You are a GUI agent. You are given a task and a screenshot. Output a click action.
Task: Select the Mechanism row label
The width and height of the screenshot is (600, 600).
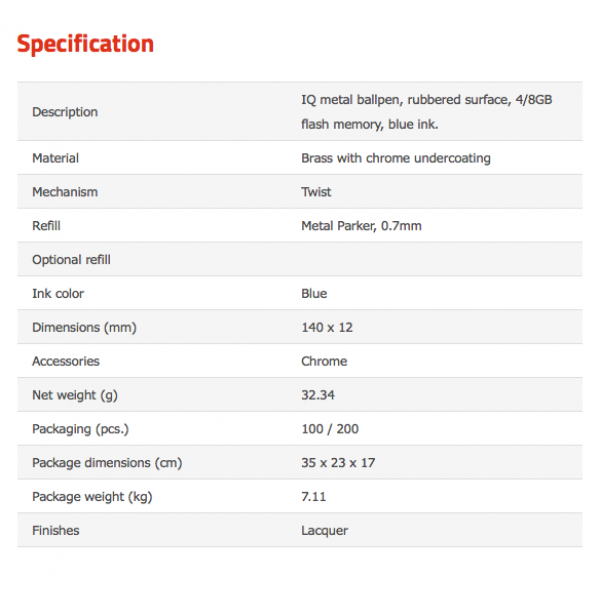pyautogui.click(x=65, y=192)
